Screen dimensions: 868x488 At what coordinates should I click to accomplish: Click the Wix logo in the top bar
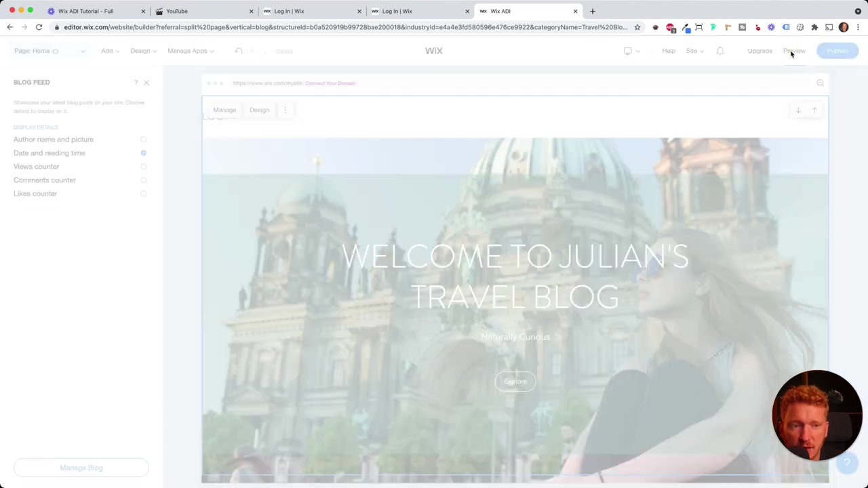[x=434, y=51]
